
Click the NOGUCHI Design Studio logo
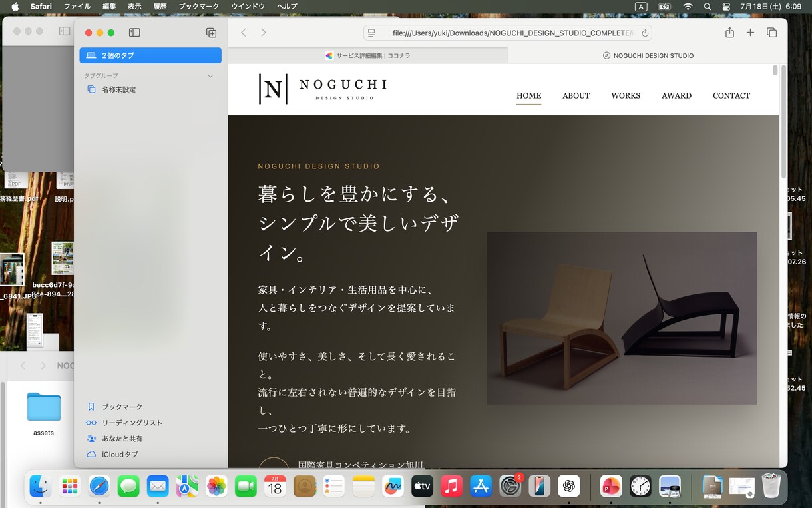[323, 89]
